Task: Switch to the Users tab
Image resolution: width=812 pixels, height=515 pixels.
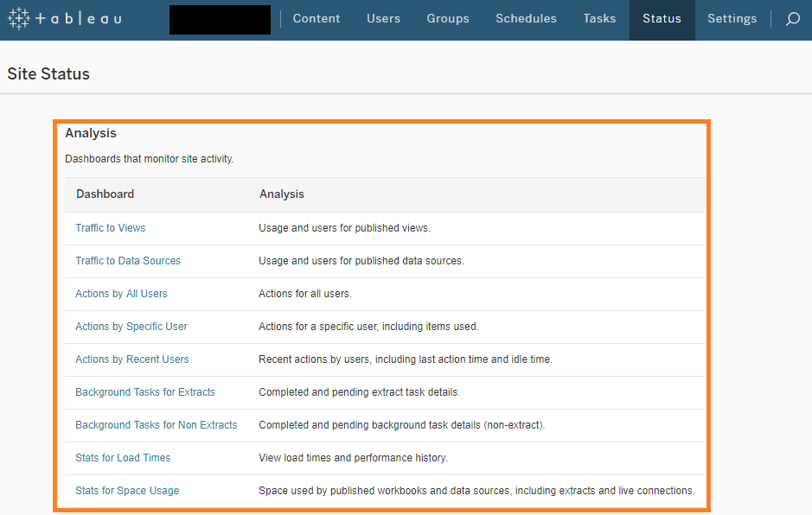Action: (383, 18)
